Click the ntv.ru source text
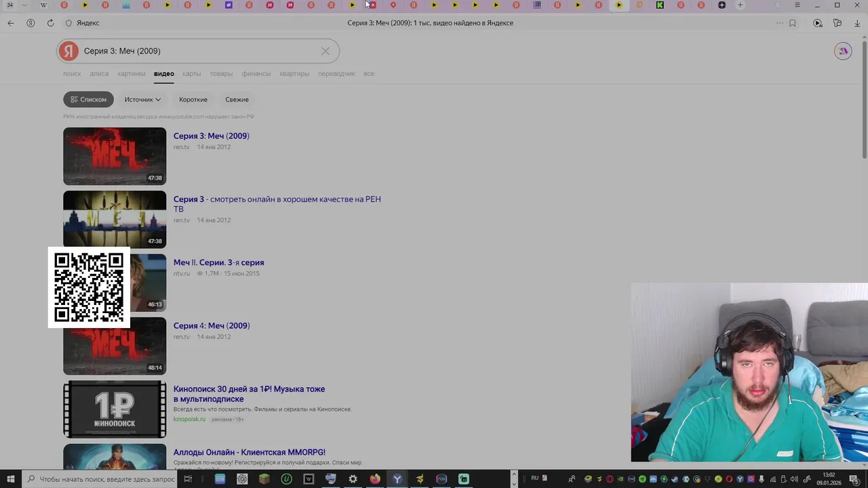 [x=181, y=274]
